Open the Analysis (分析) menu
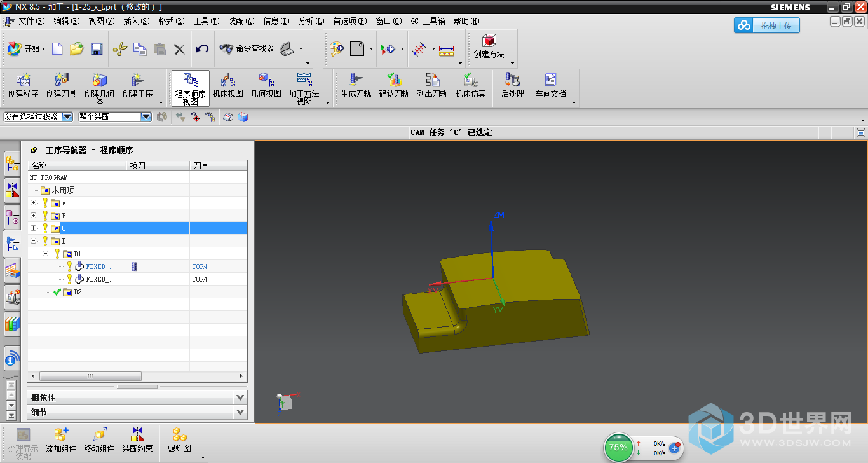868x463 pixels. click(x=311, y=21)
